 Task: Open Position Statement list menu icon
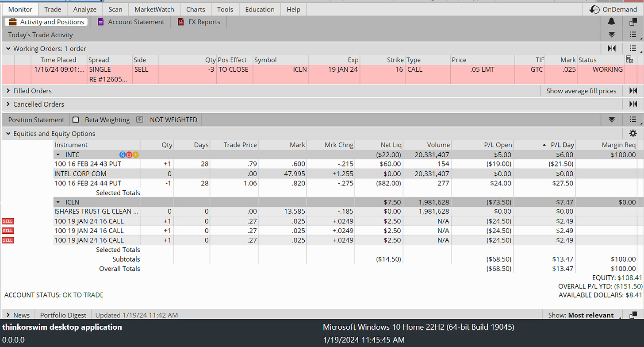(x=633, y=120)
